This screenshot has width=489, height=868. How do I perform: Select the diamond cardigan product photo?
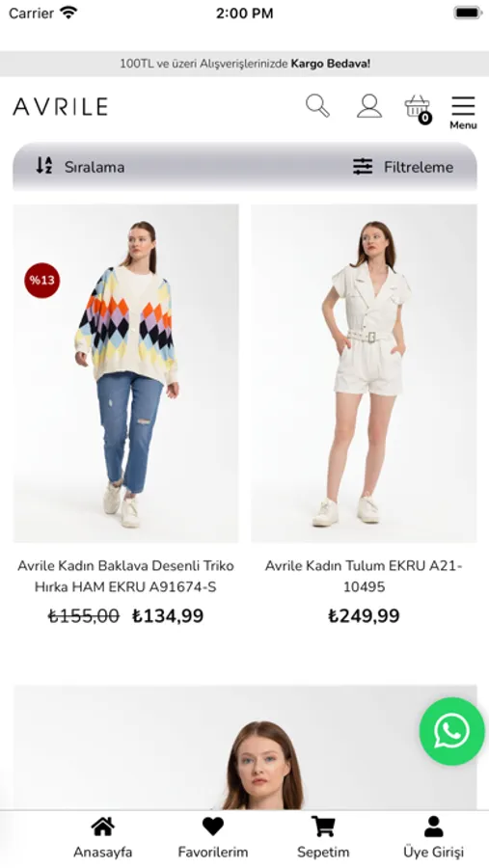(x=125, y=373)
